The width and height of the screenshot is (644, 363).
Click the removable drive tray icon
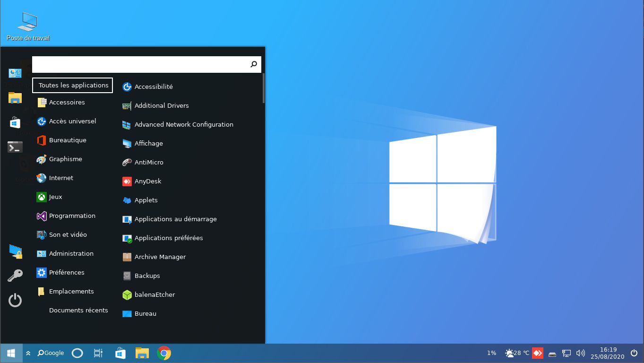[552, 354]
